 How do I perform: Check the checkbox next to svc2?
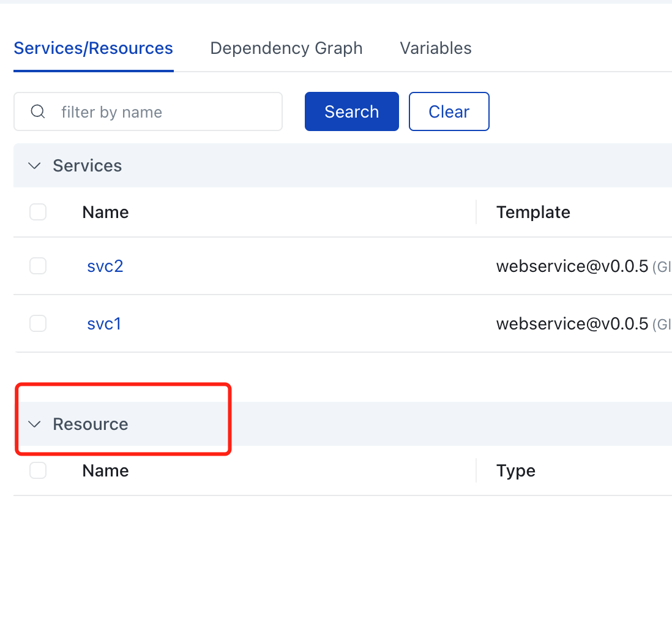click(x=38, y=266)
